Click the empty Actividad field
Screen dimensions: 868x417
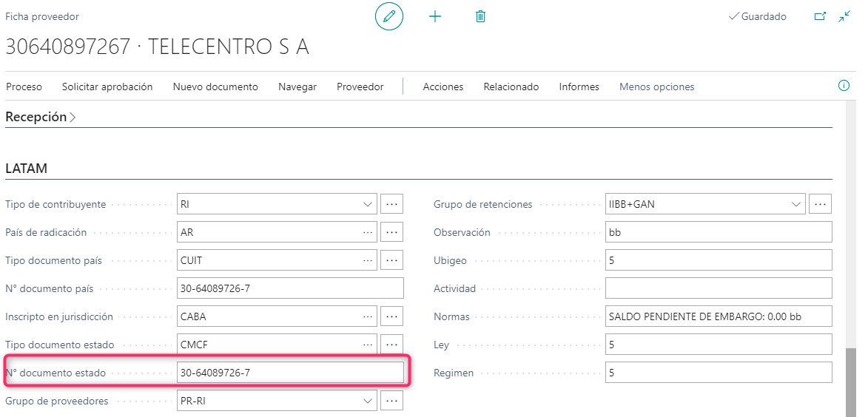click(719, 288)
